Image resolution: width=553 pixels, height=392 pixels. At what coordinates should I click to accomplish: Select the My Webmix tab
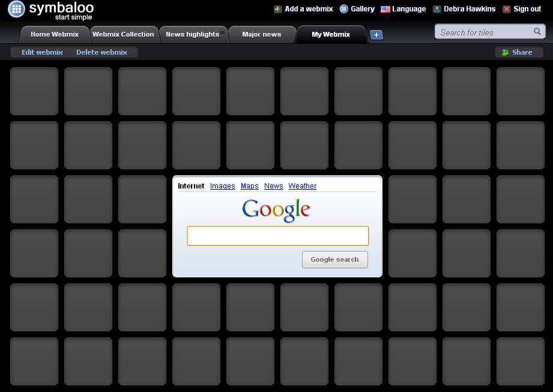[x=331, y=35]
